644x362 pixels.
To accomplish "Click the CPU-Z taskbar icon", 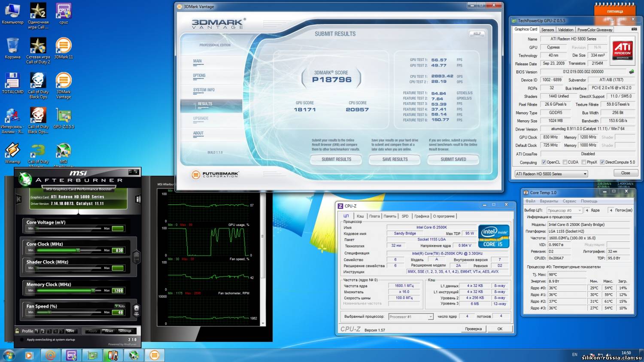I will 71,355.
